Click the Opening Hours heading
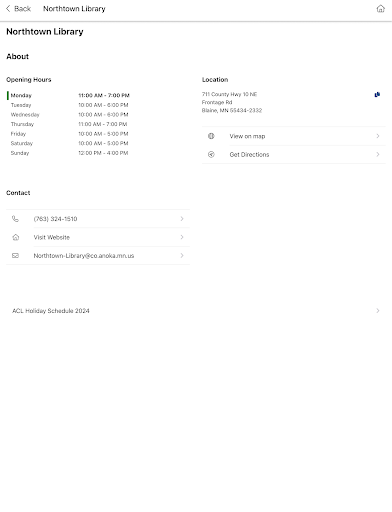Viewport: 392px width, 512px height. [29, 80]
